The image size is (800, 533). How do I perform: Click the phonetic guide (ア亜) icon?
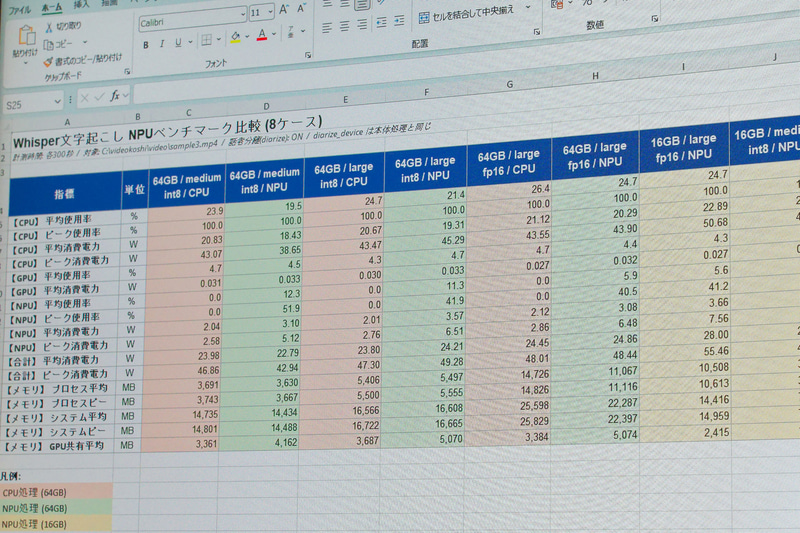pyautogui.click(x=290, y=32)
